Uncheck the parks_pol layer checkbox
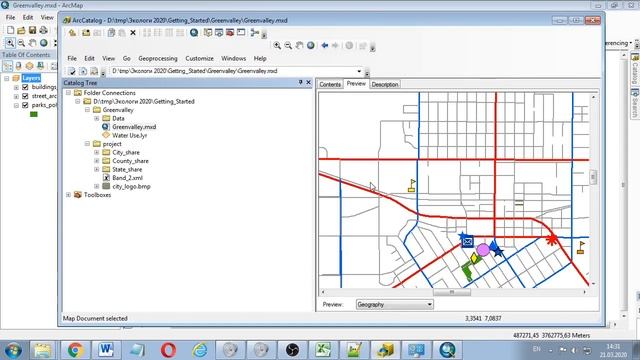The image size is (640, 360). [x=25, y=105]
